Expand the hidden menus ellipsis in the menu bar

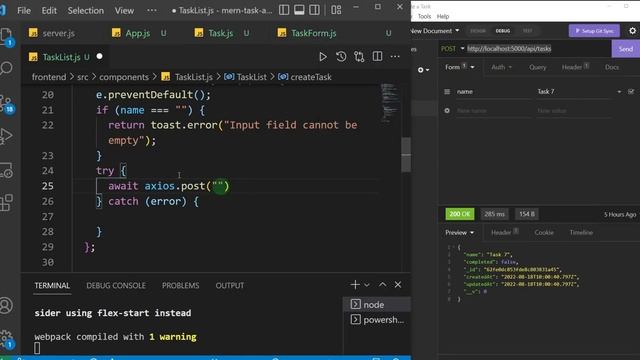152,10
